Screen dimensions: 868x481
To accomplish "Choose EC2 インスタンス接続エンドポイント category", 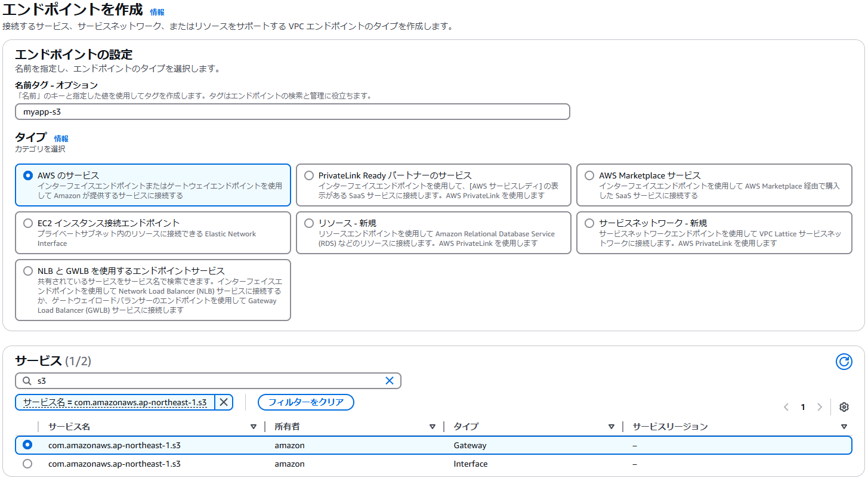I will (27, 223).
